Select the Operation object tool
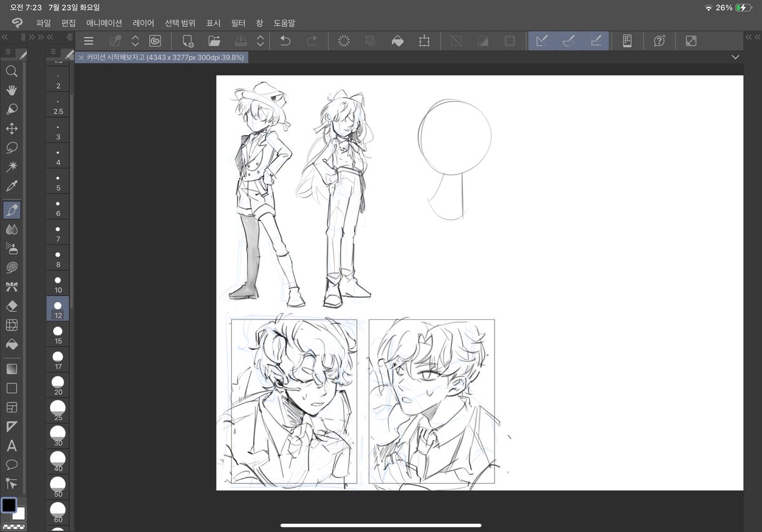Image resolution: width=762 pixels, height=532 pixels. [x=11, y=109]
